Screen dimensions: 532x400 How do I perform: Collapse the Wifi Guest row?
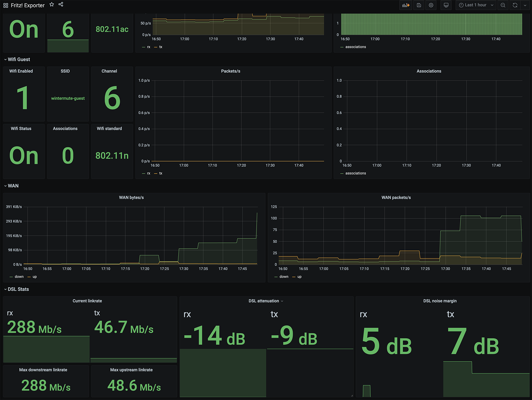tap(17, 60)
